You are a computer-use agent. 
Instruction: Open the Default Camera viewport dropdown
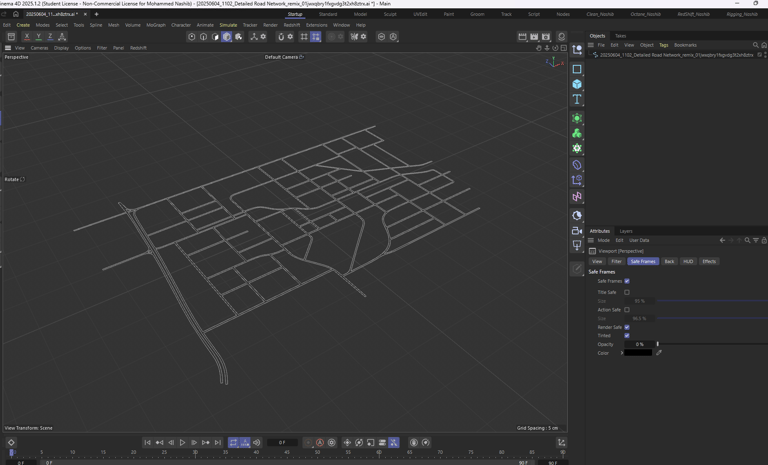coord(284,57)
